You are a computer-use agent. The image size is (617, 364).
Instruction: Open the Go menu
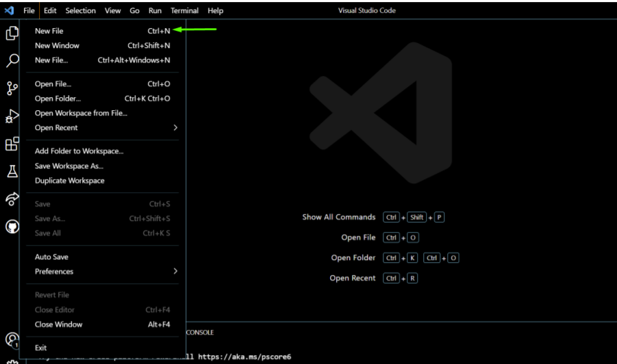click(x=134, y=11)
